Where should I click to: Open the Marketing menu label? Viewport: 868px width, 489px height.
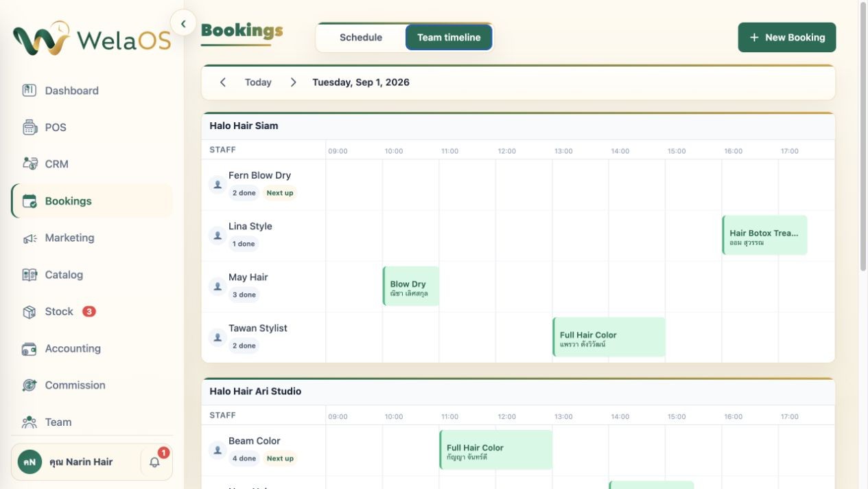[x=69, y=238]
